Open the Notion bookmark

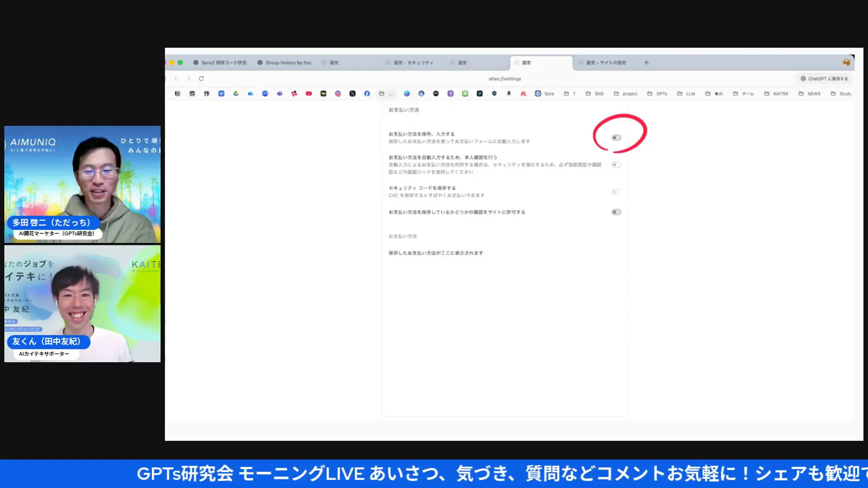pyautogui.click(x=178, y=94)
